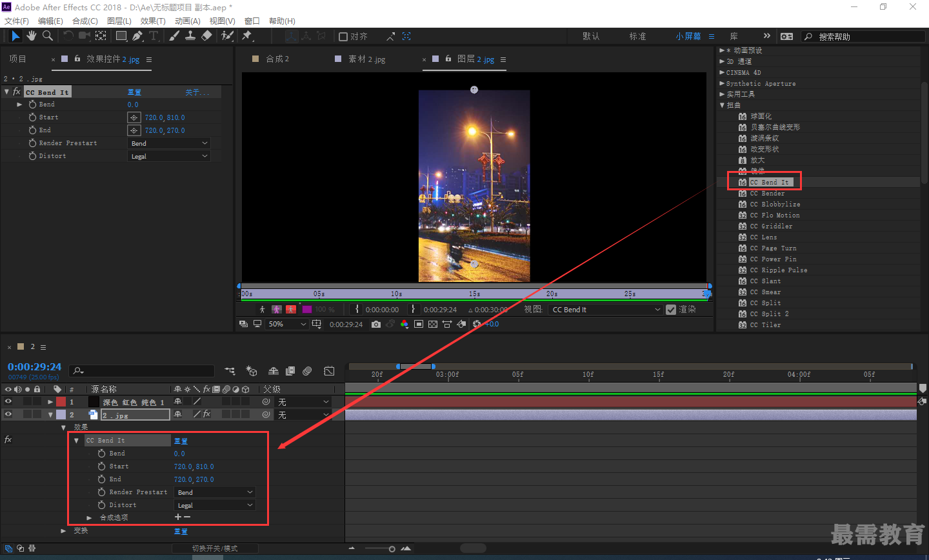Image resolution: width=929 pixels, height=560 pixels.
Task: Select the 默认 workspace
Action: (591, 36)
